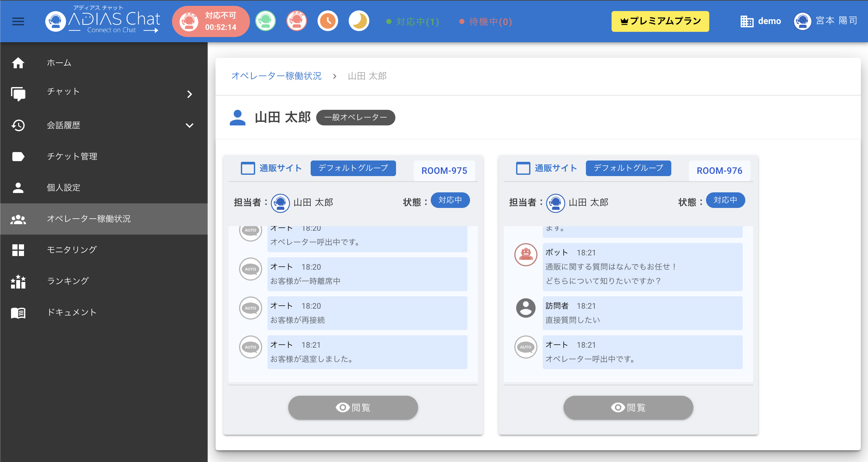Click the green available operator icon
Screen dimensions: 868x462
pyautogui.click(x=266, y=21)
